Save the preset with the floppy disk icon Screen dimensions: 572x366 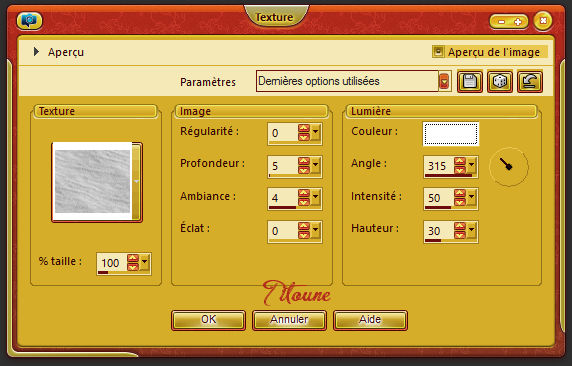click(x=470, y=81)
